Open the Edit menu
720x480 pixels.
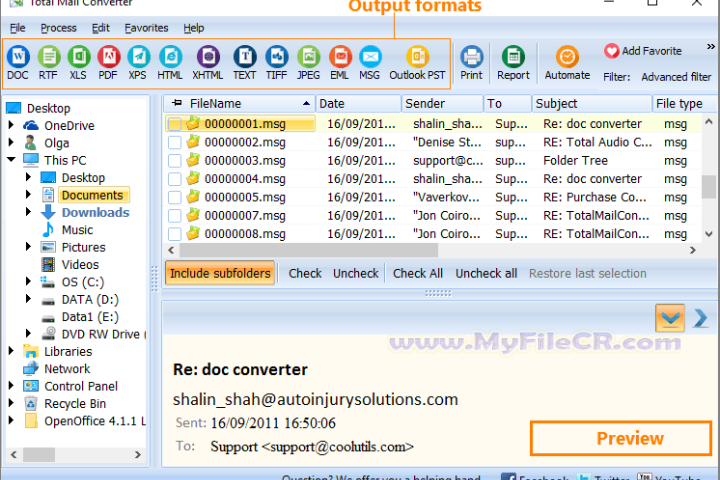(x=101, y=28)
